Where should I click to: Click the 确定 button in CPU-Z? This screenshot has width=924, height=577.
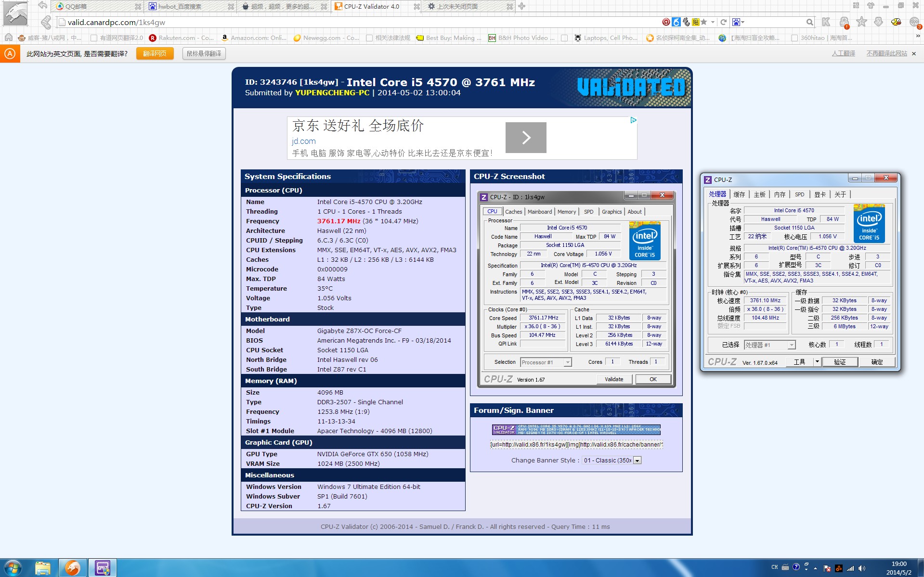pos(877,362)
